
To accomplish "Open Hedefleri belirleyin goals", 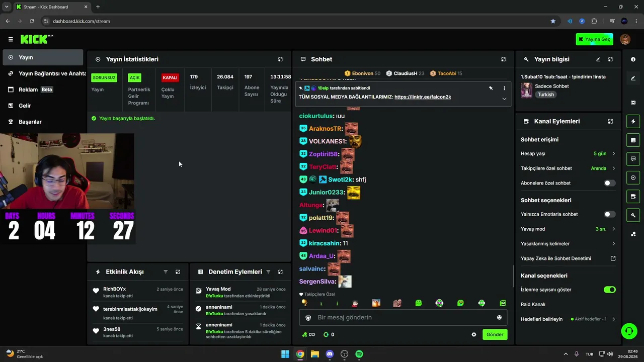I will coord(568,319).
